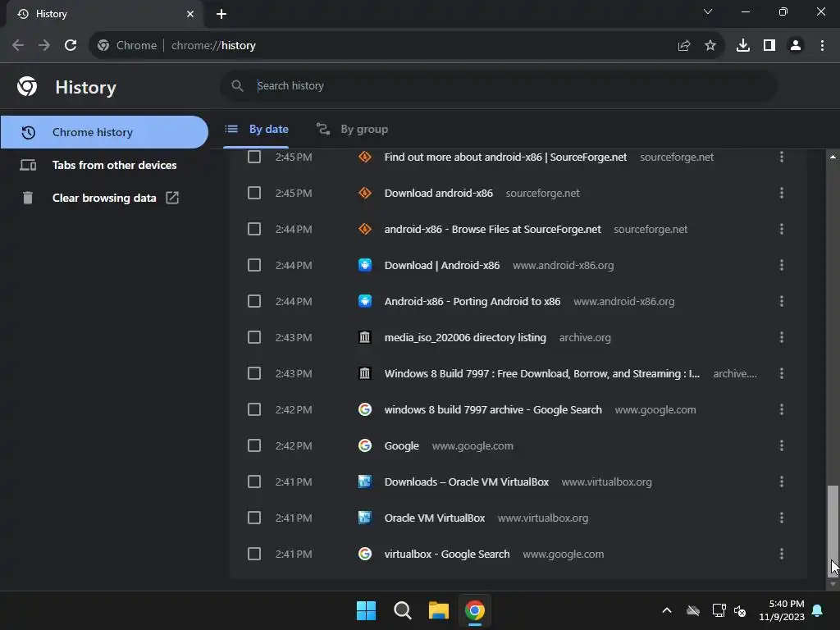Click Google favicon on windows 8 build 7997 row

click(365, 409)
